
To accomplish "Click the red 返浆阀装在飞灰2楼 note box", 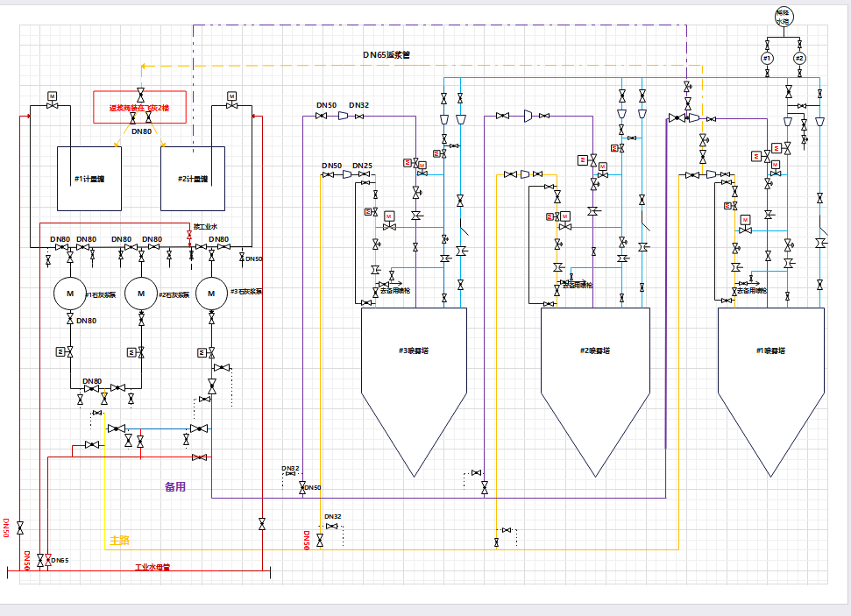I will click(x=140, y=108).
